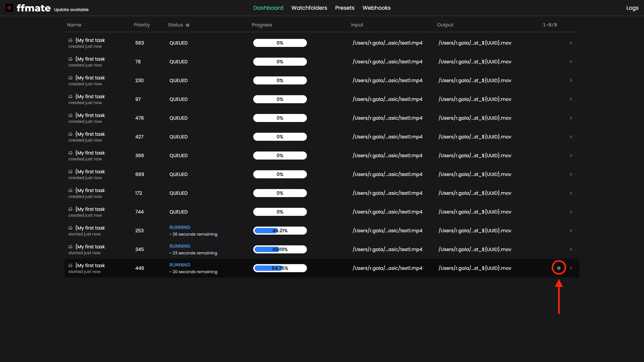Image resolution: width=644 pixels, height=362 pixels.
Task: Click the tray icon on priority 253 task
Action: 70,228
